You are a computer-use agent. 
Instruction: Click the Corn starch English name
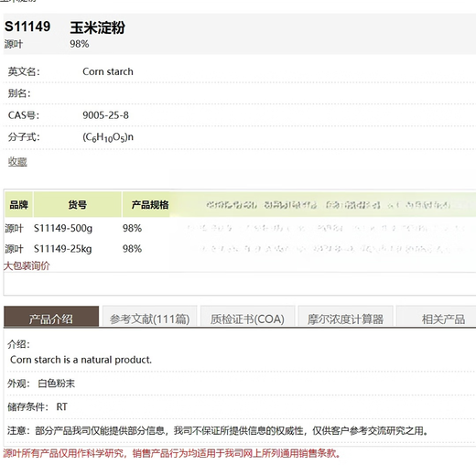[108, 71]
